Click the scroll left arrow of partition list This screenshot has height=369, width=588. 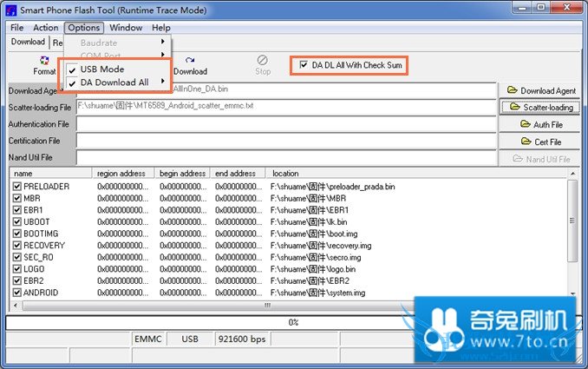point(16,306)
